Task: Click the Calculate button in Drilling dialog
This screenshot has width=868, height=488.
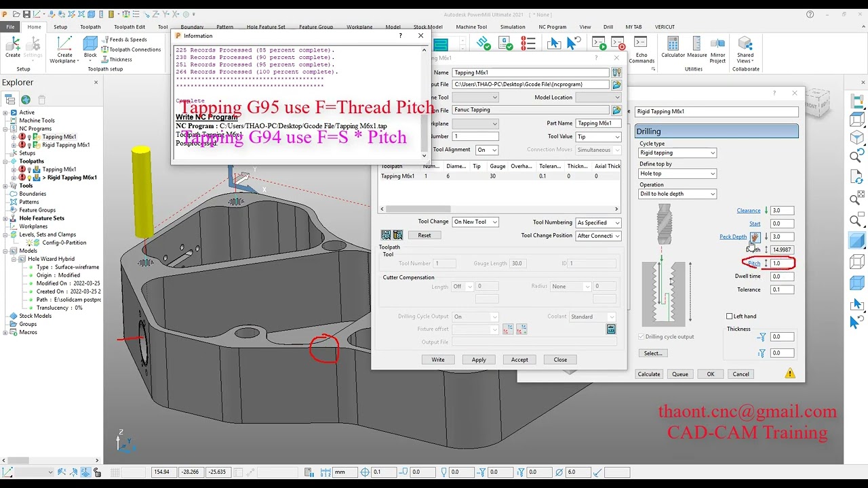Action: click(x=649, y=374)
